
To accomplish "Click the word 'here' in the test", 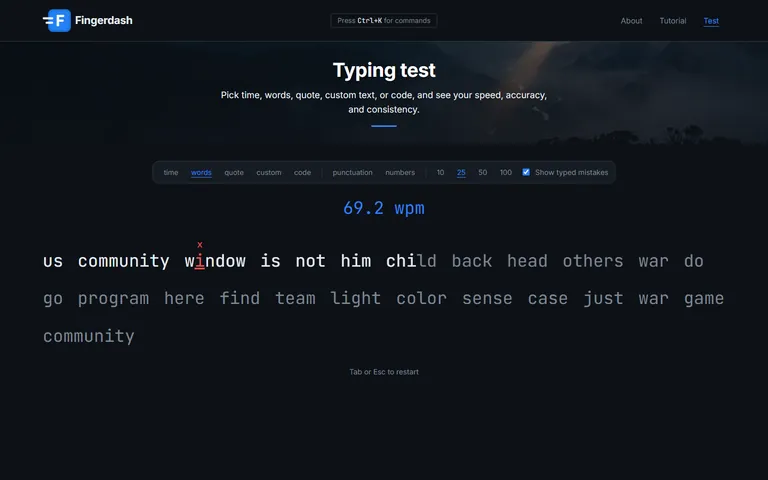I will click(184, 299).
